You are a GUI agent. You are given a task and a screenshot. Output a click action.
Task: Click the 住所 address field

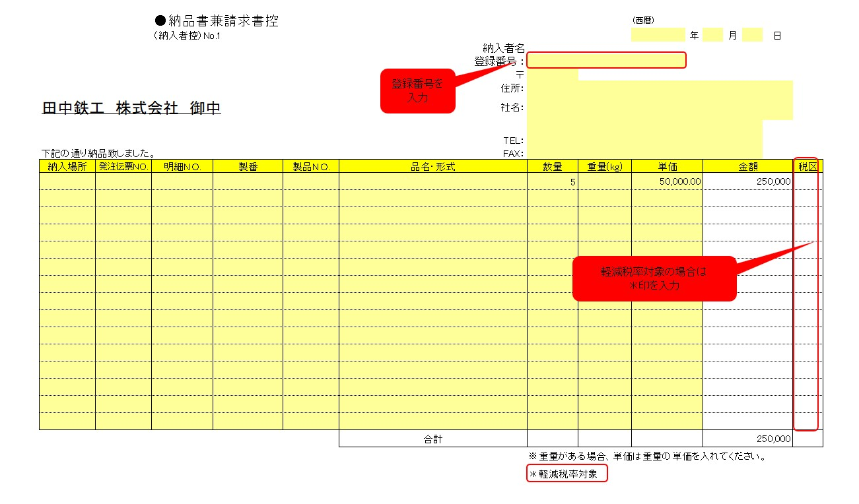click(x=659, y=88)
